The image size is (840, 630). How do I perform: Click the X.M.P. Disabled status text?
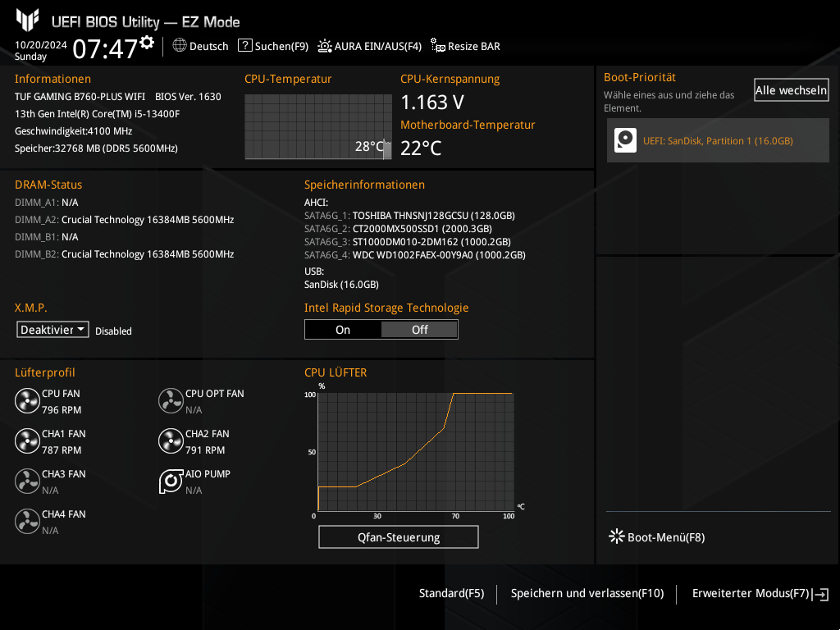[113, 331]
